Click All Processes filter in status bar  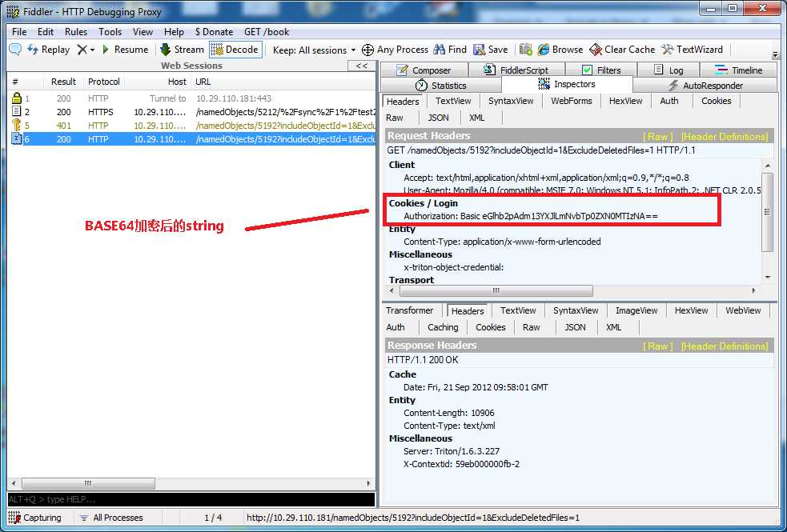(x=111, y=518)
